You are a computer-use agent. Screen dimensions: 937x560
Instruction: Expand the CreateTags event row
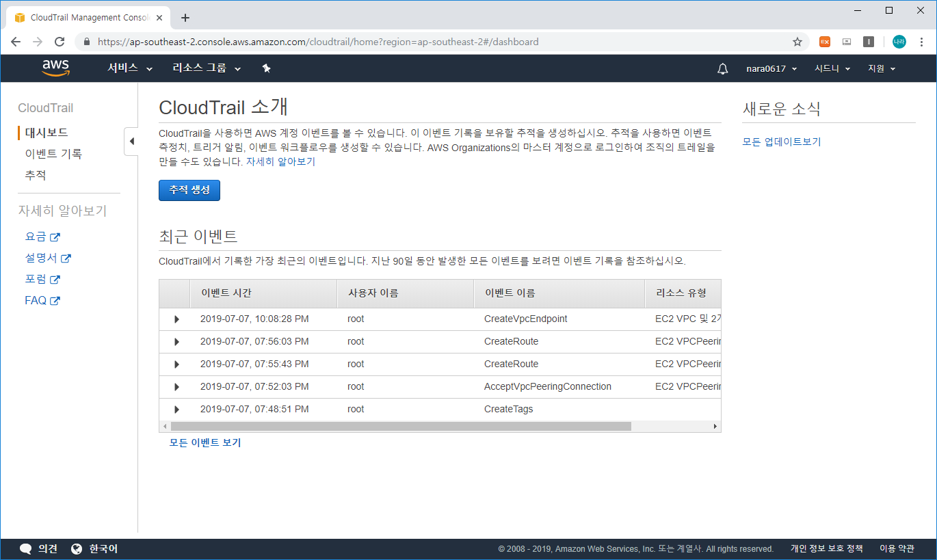176,410
